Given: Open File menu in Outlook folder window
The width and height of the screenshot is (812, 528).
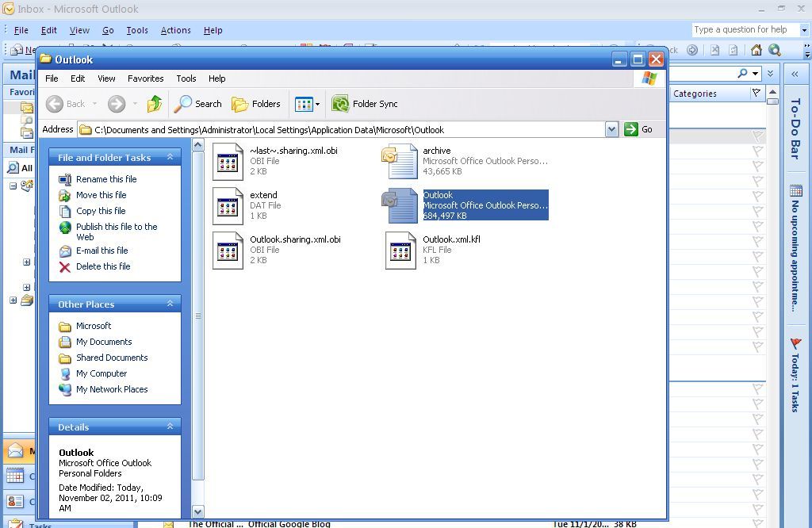Looking at the screenshot, I should point(52,78).
